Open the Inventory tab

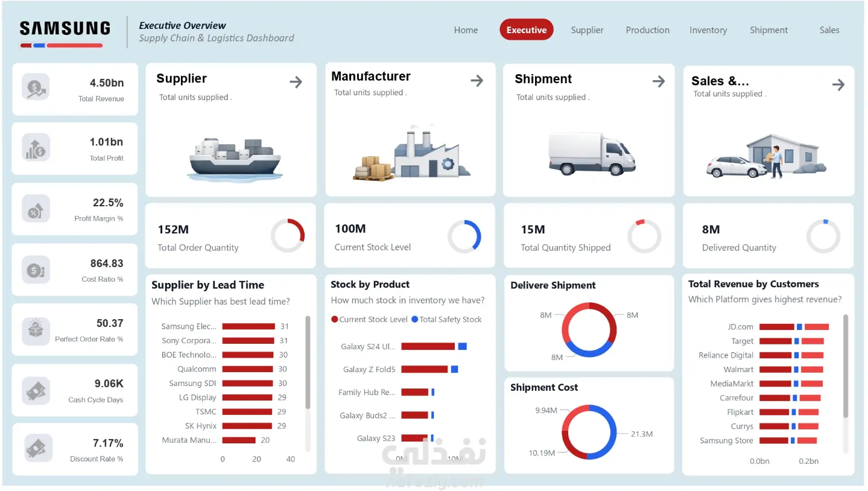pyautogui.click(x=708, y=30)
